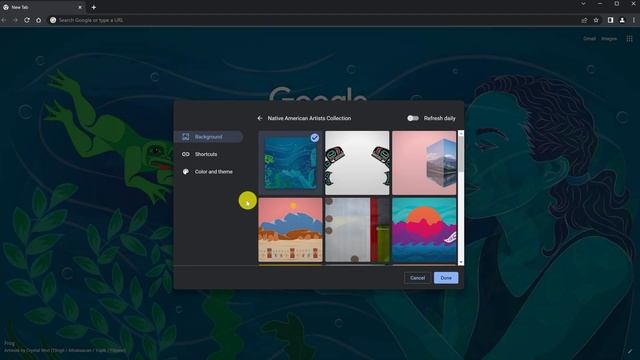Go back from Native American Artists Collection
Viewport: 640px width, 360px height.
point(260,118)
